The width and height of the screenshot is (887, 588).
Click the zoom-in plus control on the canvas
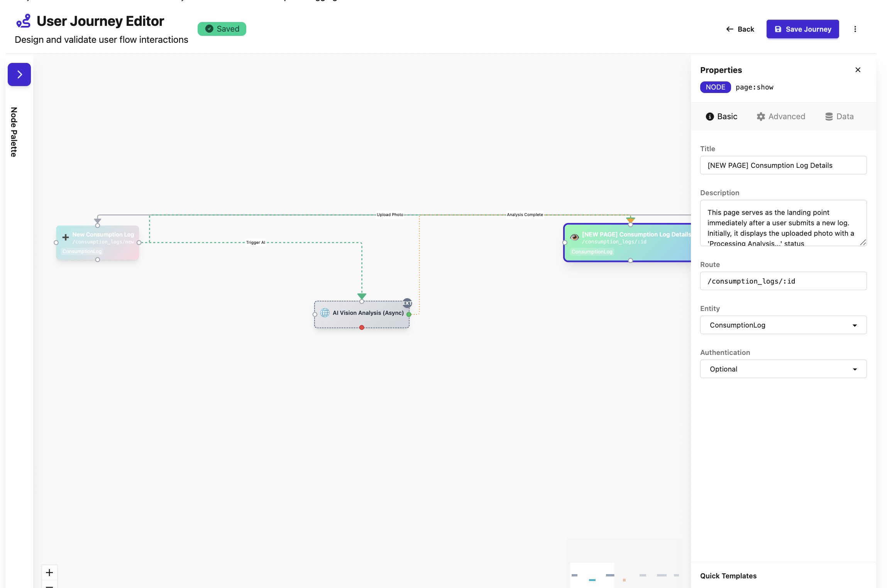[x=49, y=573]
